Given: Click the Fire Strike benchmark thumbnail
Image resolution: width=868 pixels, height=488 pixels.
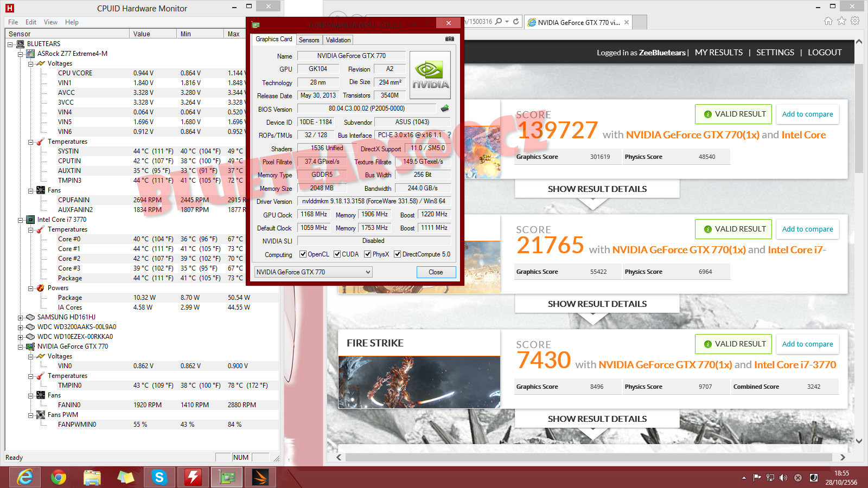Looking at the screenshot, I should 419,382.
